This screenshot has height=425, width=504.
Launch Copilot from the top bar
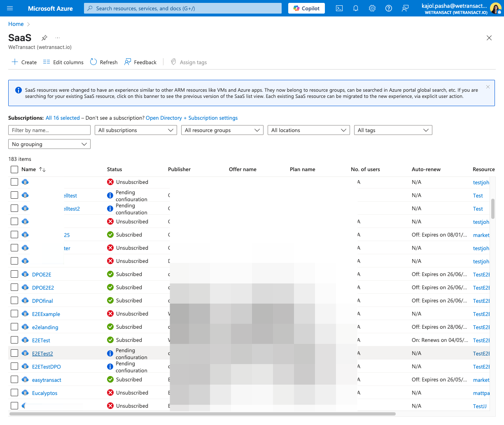coord(307,8)
